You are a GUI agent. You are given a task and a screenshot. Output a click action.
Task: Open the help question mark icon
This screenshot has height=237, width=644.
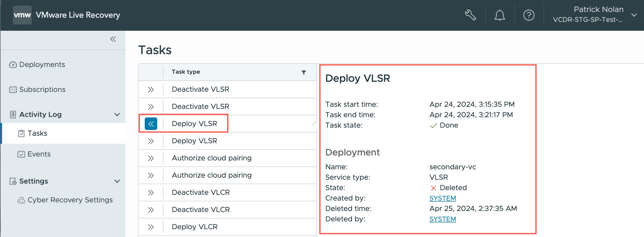529,15
